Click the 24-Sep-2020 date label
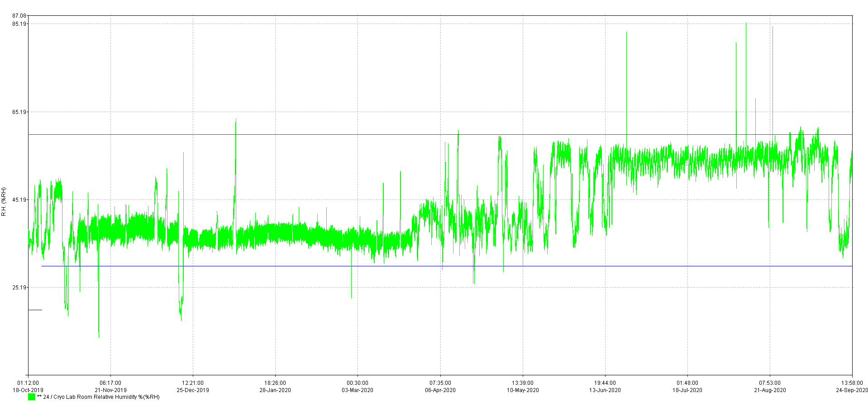Screen dimensions: 868x402 point(852,390)
